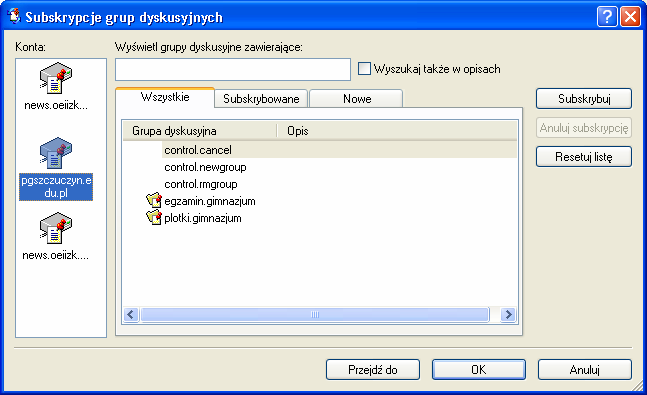
Task: Toggle 'Wyszukaj także w opisach' checkbox
Action: 364,69
